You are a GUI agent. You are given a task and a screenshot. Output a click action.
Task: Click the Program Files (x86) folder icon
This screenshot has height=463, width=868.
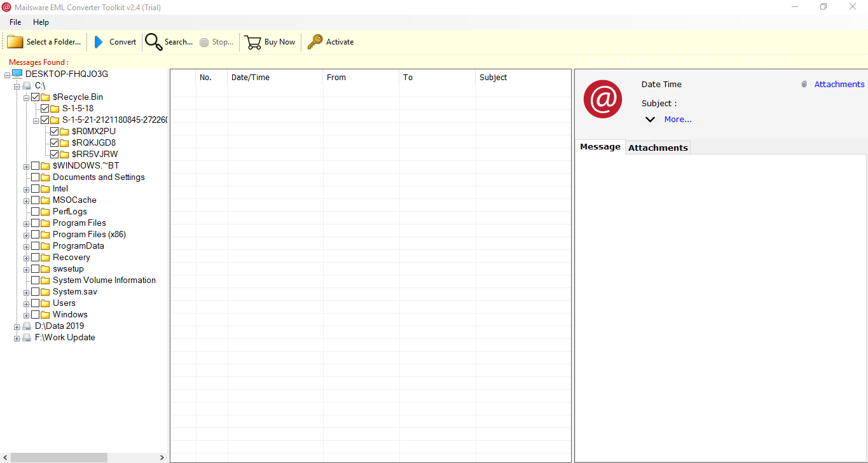point(45,234)
